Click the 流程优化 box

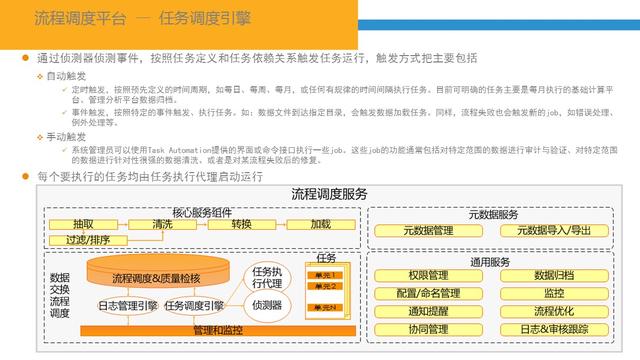(554, 311)
